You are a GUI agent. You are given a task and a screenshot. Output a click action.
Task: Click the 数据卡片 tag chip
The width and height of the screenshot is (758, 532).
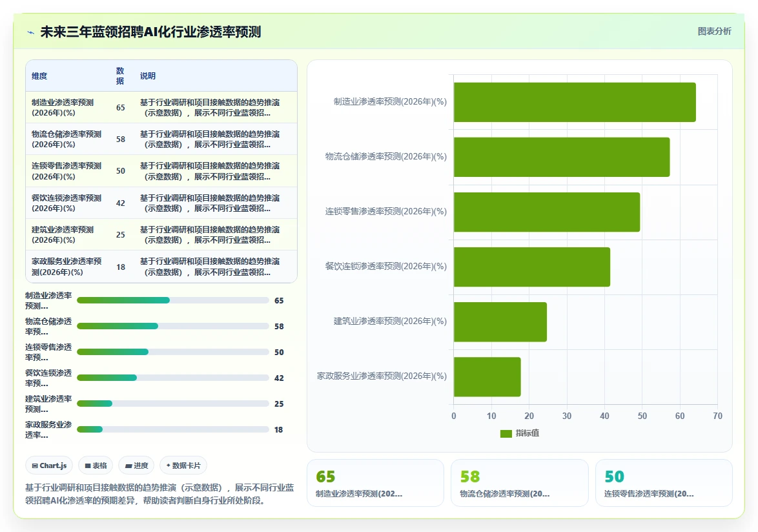[x=183, y=466]
